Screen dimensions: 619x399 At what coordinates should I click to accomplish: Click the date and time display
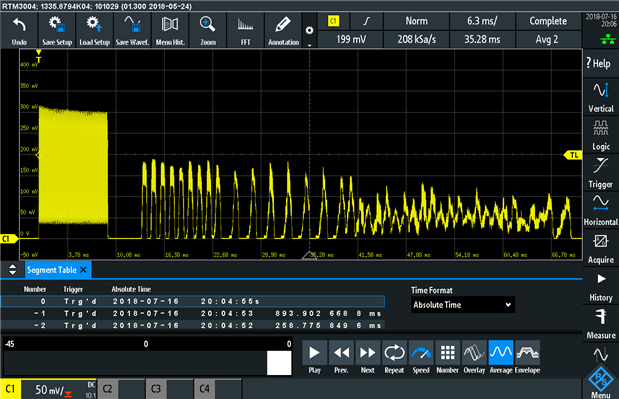pyautogui.click(x=601, y=21)
